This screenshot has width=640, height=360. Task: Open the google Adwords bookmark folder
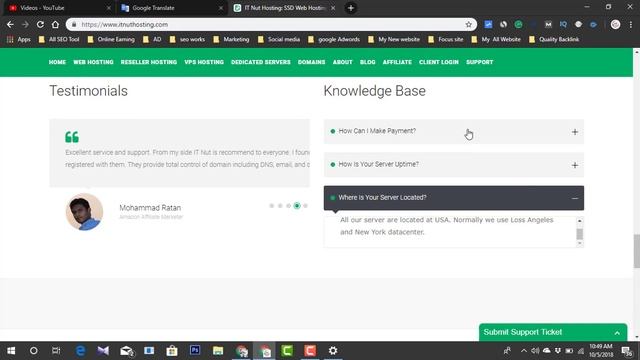[x=334, y=40]
